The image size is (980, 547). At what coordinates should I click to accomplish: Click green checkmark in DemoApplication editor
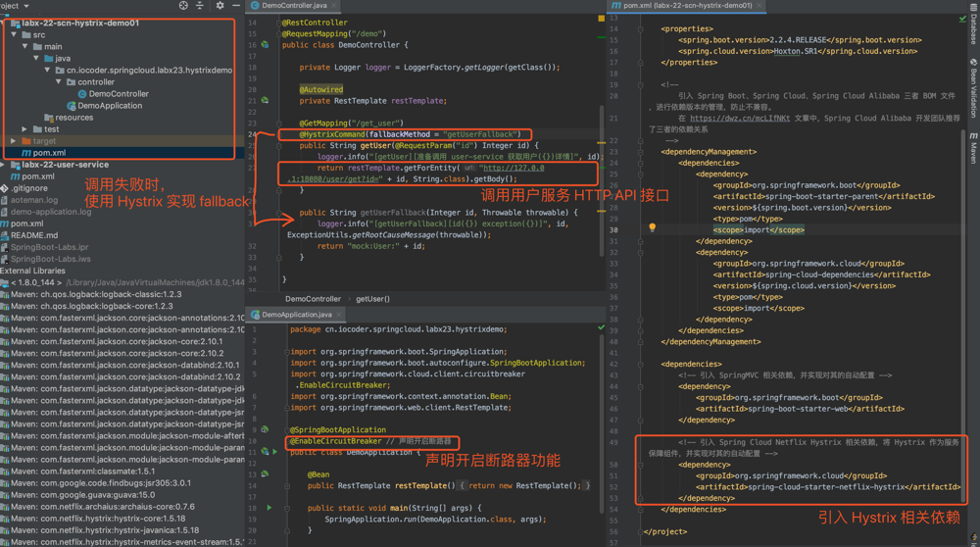pos(602,327)
